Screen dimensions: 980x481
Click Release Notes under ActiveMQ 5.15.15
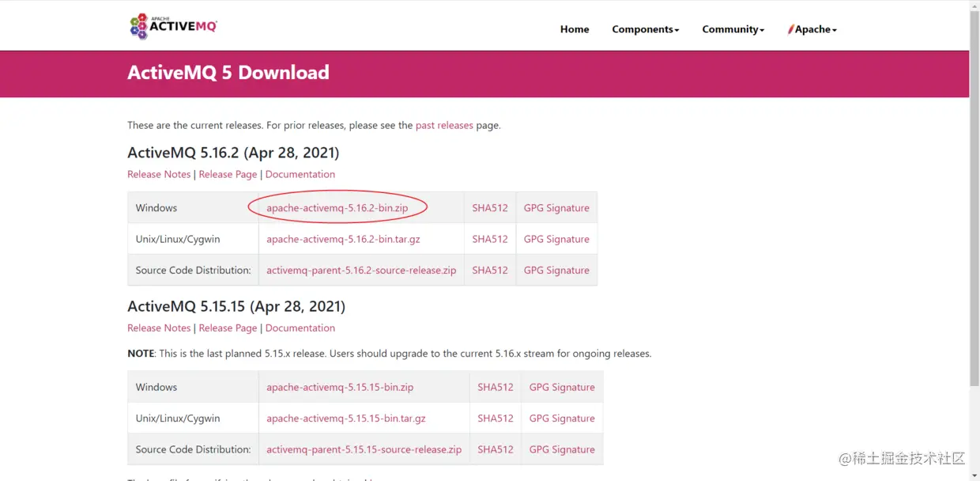pos(159,328)
